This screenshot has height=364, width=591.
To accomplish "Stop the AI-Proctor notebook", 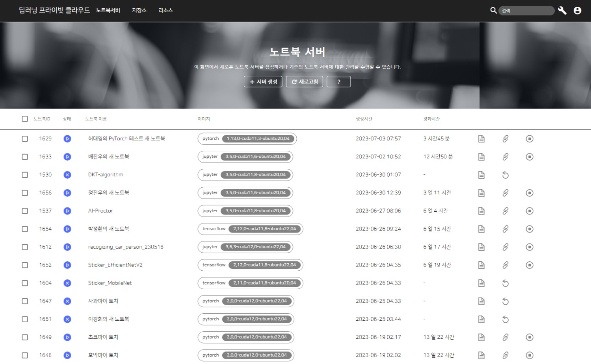I will [530, 211].
